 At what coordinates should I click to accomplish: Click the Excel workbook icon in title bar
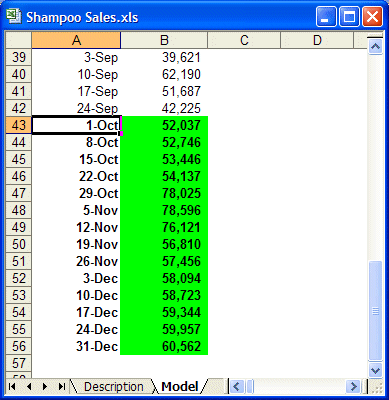point(14,16)
